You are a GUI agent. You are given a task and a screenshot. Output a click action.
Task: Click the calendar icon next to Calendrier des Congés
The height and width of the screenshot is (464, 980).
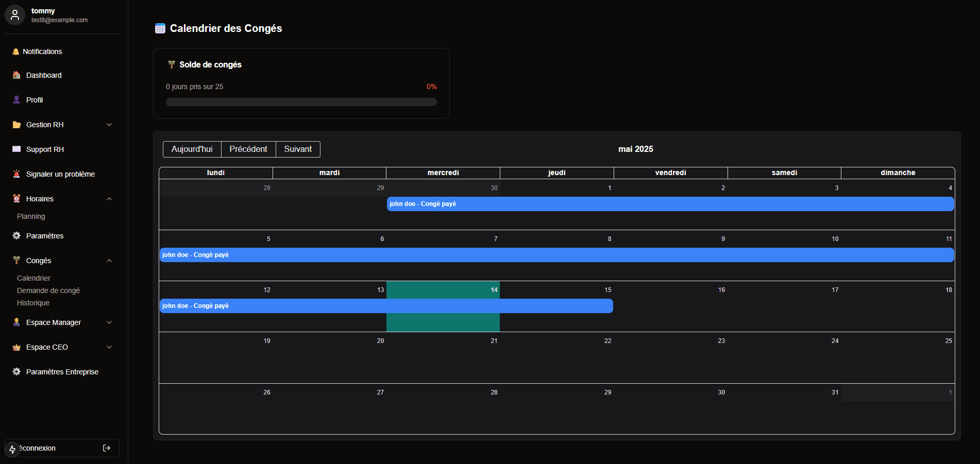coord(160,28)
